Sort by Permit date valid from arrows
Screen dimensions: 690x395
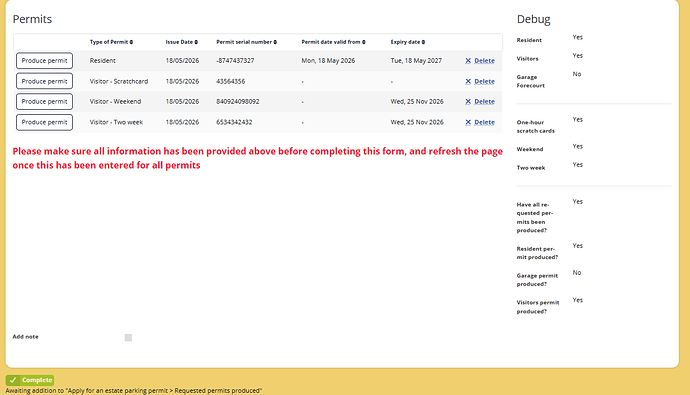point(363,42)
